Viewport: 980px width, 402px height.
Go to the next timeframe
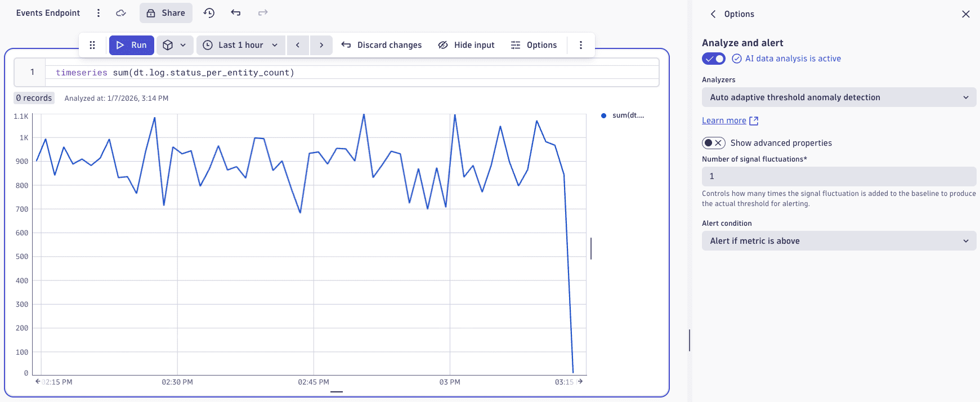click(321, 45)
